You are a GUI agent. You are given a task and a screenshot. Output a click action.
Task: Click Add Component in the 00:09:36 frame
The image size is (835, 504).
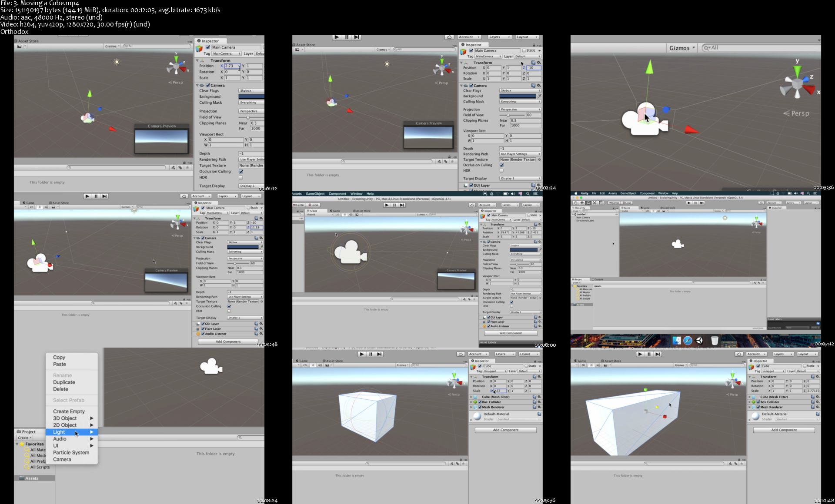click(x=505, y=430)
